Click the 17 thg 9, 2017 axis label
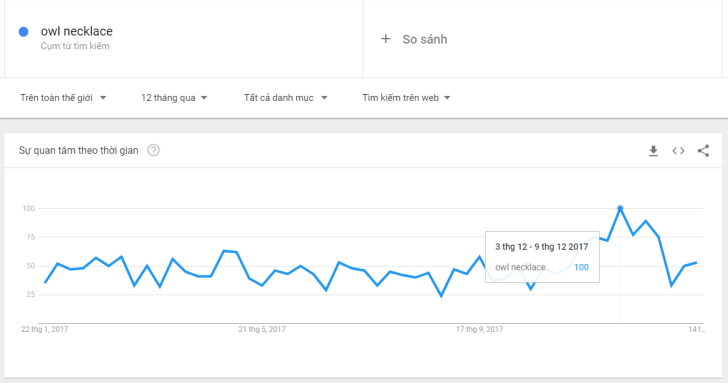728x383 pixels. click(479, 329)
